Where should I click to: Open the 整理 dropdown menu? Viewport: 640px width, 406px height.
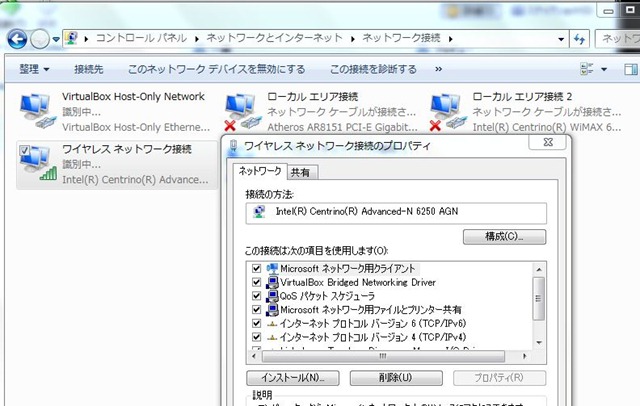pyautogui.click(x=35, y=70)
